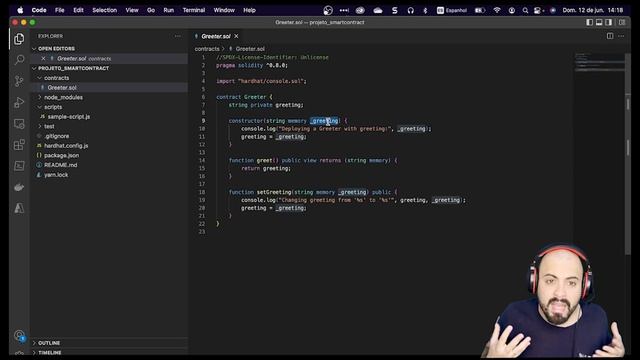This screenshot has width=640, height=360.
Task: Open Spotlight search in menu bar
Action: pos(525,10)
